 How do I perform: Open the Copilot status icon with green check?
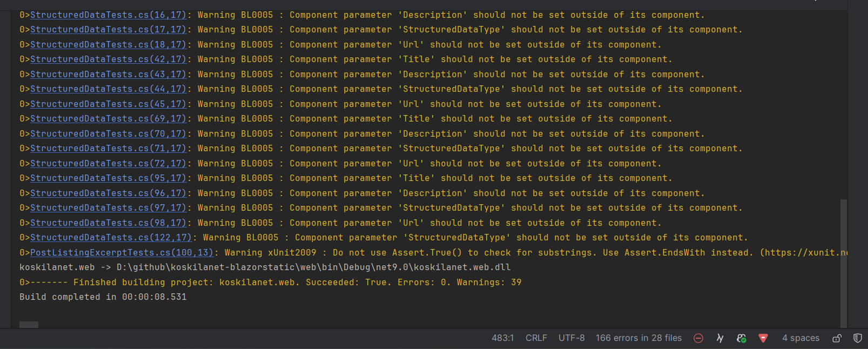tap(742, 338)
